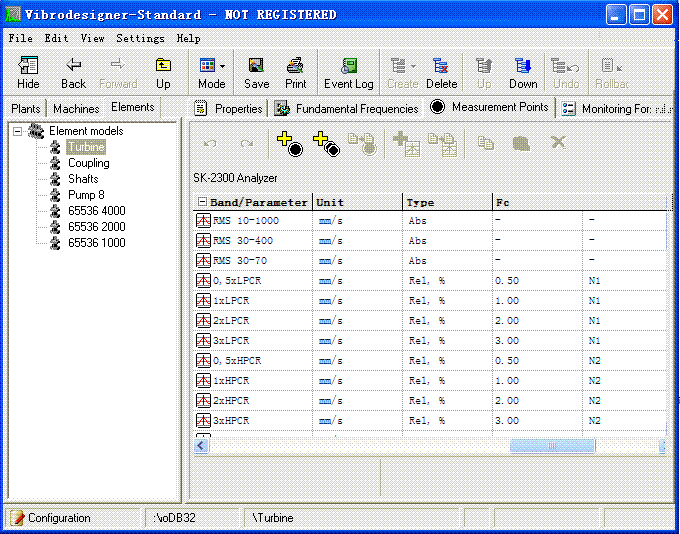
Task: Click the Element models root node
Action: pos(86,131)
